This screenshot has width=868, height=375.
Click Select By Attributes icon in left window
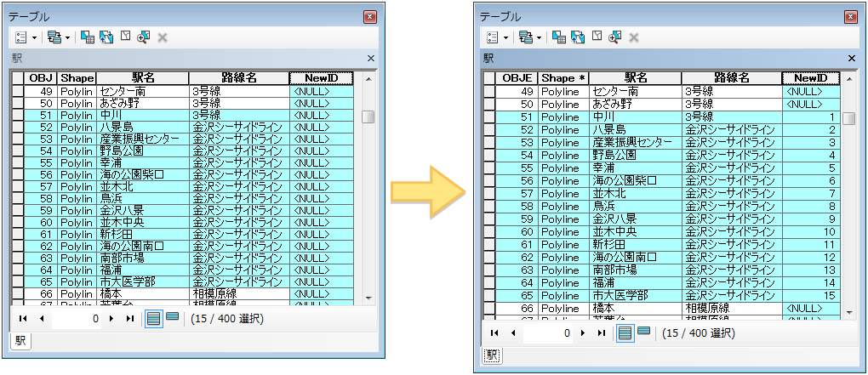click(87, 37)
